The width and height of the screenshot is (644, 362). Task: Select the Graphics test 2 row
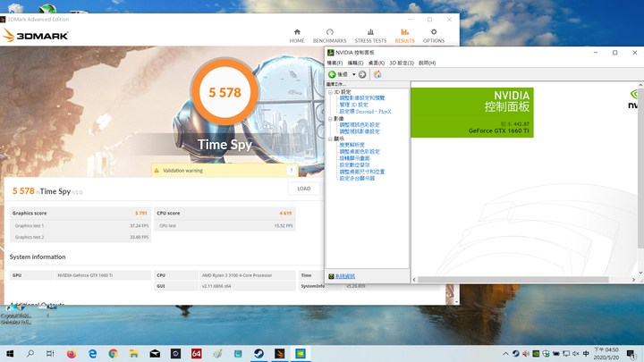[80, 237]
